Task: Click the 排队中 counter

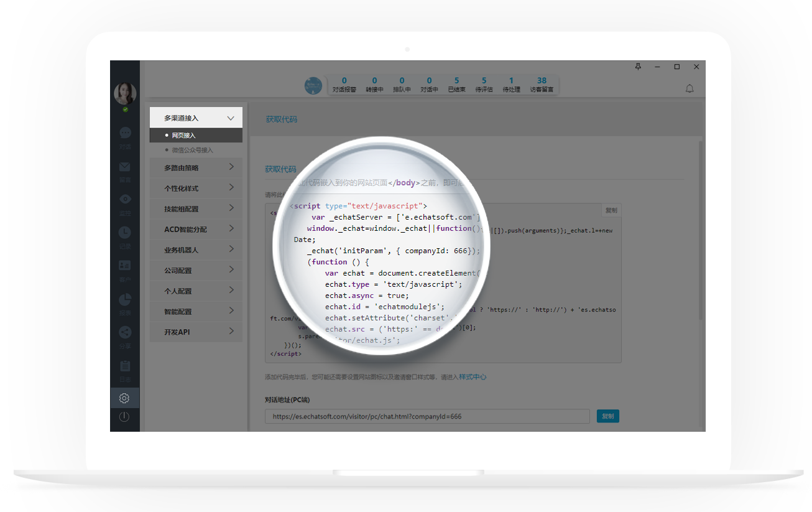Action: click(x=402, y=85)
